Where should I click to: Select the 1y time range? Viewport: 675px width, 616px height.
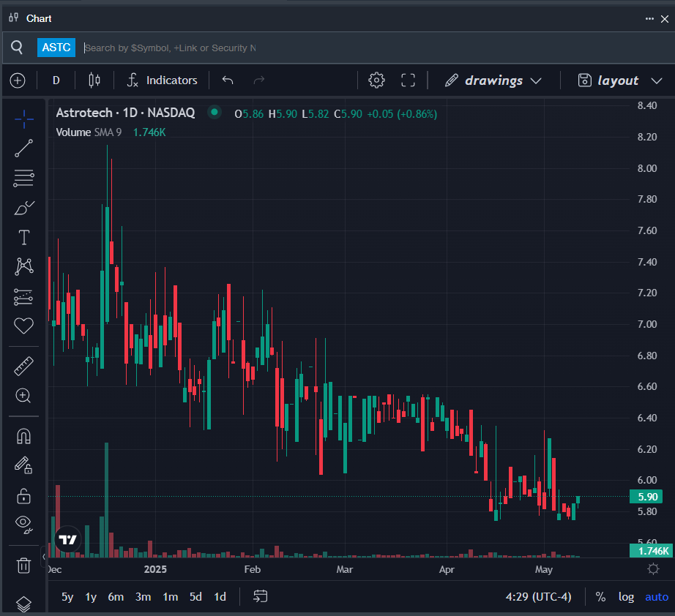91,597
